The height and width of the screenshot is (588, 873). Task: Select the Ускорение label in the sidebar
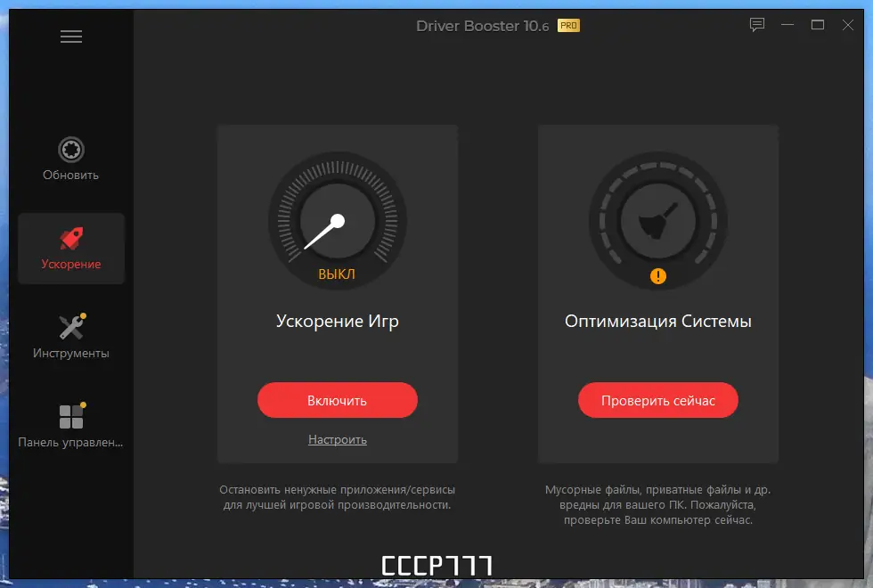coord(71,264)
